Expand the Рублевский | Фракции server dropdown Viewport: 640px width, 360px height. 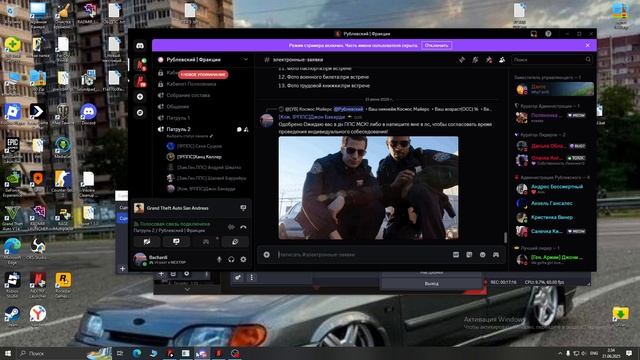tap(246, 60)
